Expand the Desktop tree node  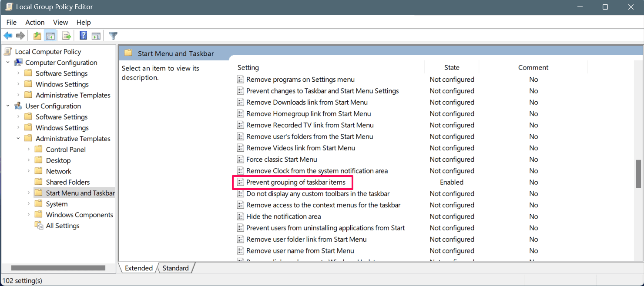[29, 160]
